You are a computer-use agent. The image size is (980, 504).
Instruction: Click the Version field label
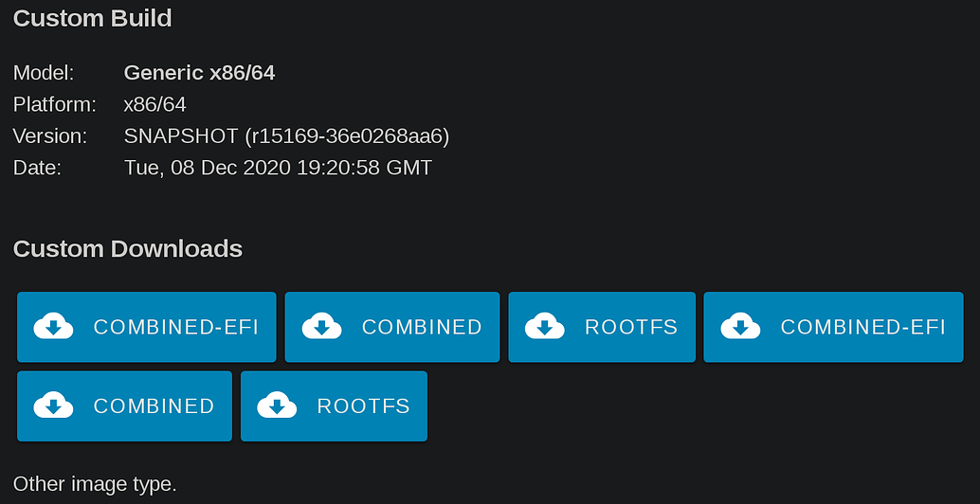pyautogui.click(x=50, y=136)
